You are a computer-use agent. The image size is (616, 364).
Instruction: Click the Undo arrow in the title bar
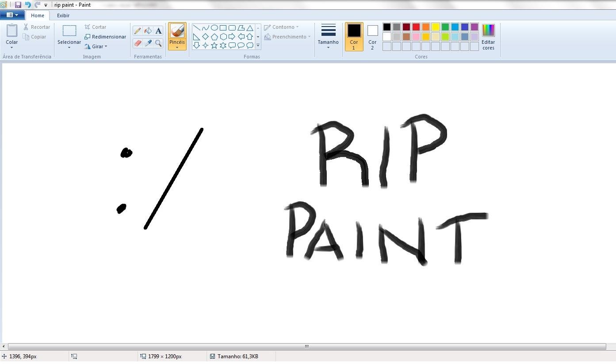[x=28, y=5]
